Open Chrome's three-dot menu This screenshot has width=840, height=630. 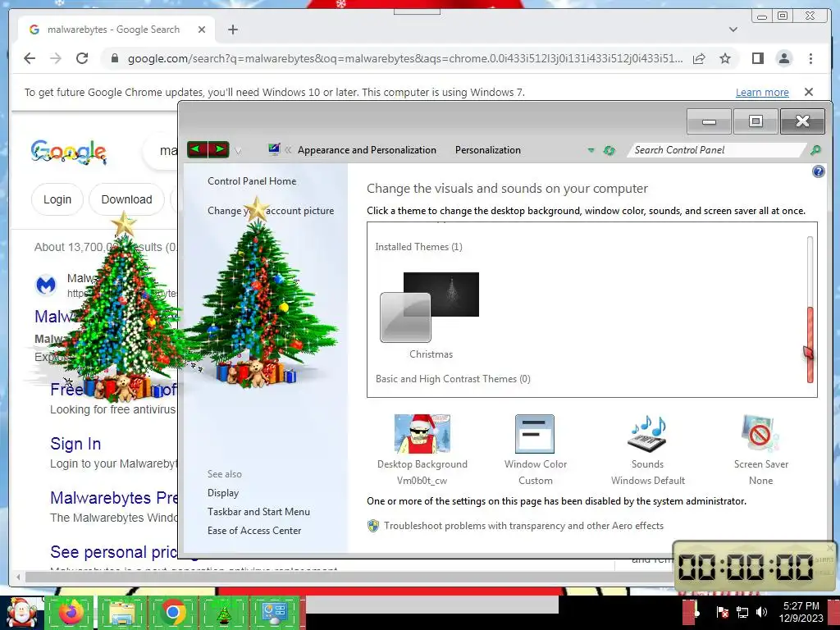click(810, 58)
